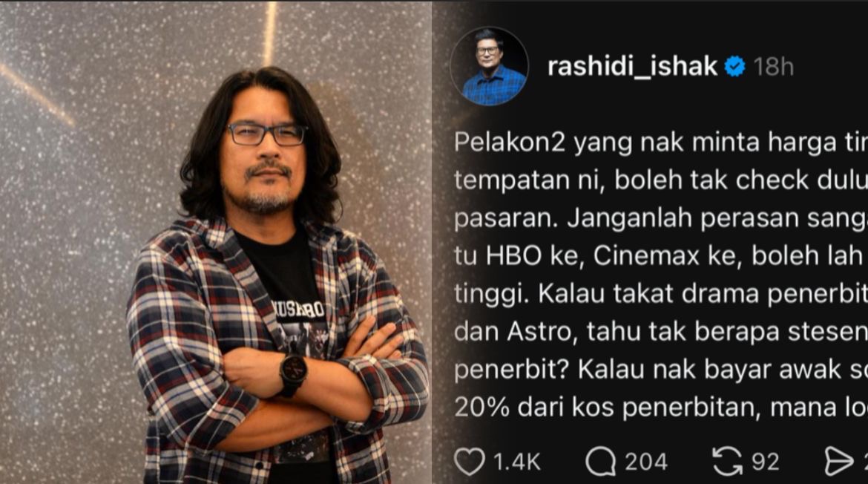Click line '20% dari kos penerbitan'
Viewport: 868px width, 484px height.
pos(661,408)
